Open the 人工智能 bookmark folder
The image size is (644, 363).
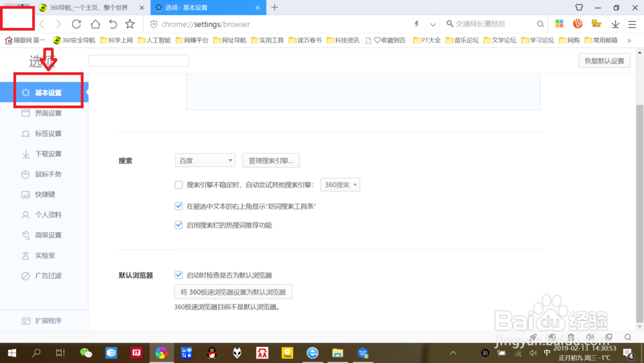click(x=155, y=40)
